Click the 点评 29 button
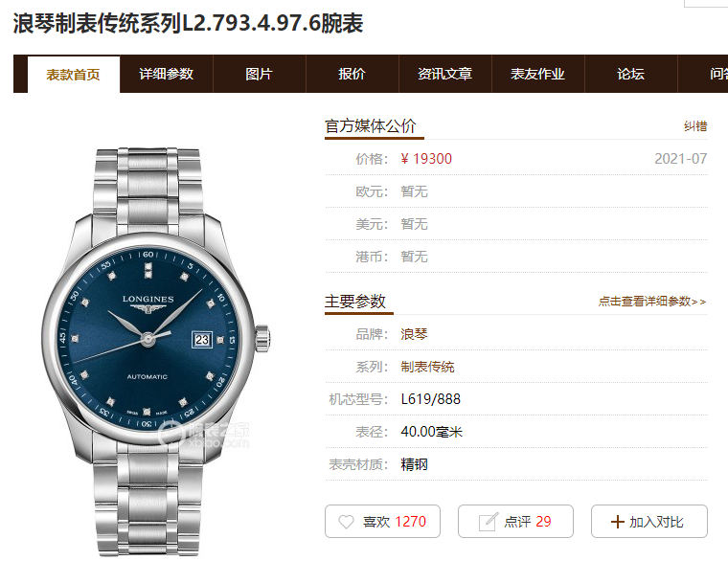This screenshot has width=728, height=561. click(x=515, y=522)
